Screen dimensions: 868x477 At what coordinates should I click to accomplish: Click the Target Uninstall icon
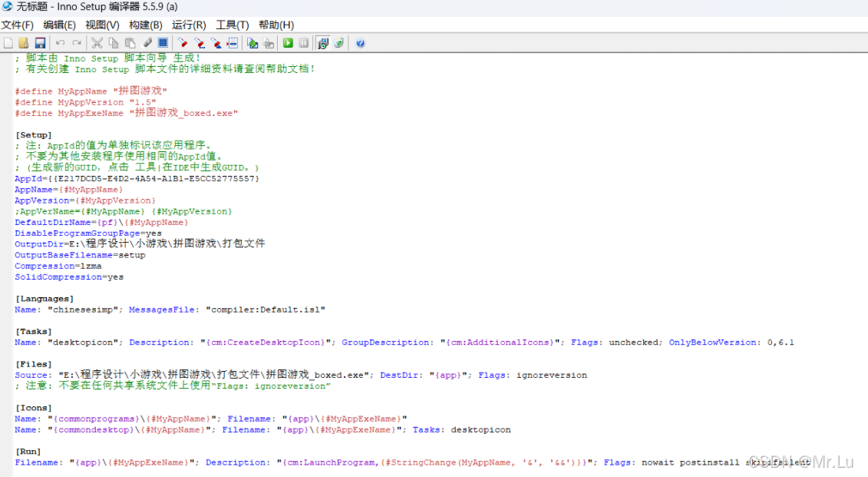338,43
